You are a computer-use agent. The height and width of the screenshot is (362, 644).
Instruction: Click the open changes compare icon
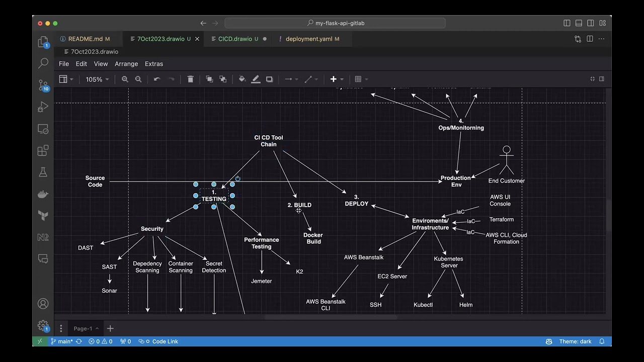(578, 39)
